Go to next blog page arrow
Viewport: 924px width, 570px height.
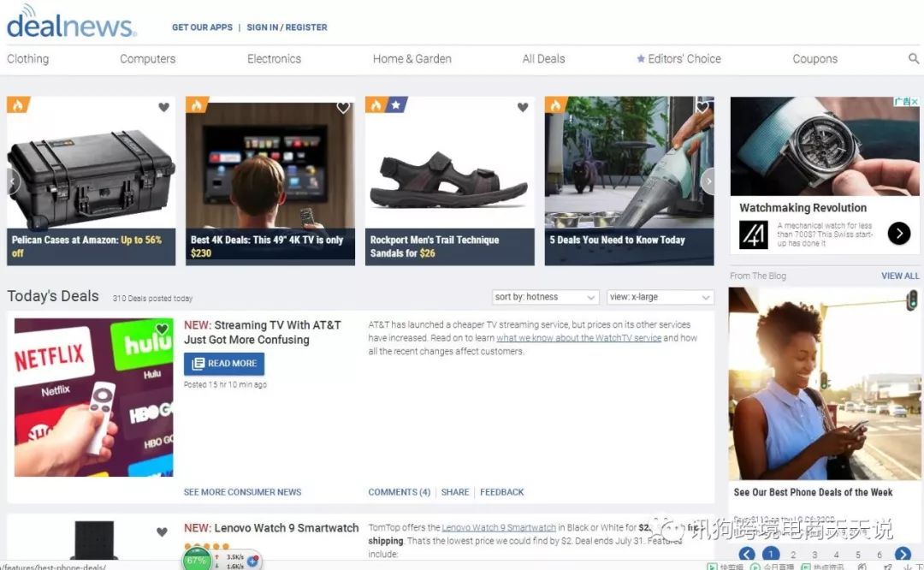(x=903, y=554)
